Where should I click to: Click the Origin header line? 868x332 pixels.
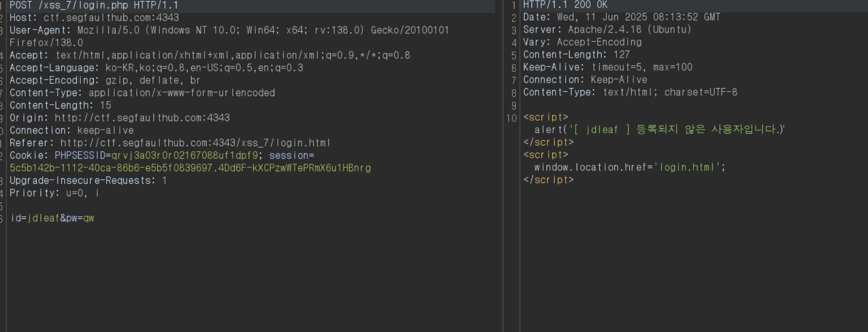click(x=119, y=118)
